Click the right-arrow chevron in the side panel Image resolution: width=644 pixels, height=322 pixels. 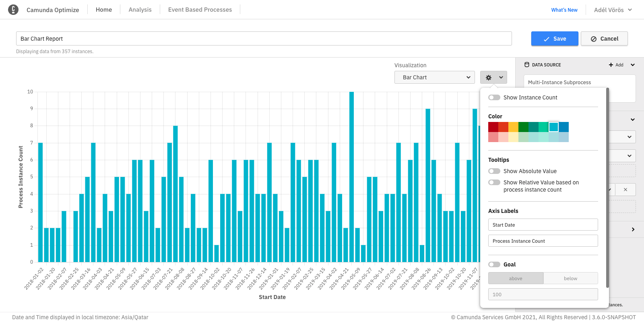(x=633, y=229)
